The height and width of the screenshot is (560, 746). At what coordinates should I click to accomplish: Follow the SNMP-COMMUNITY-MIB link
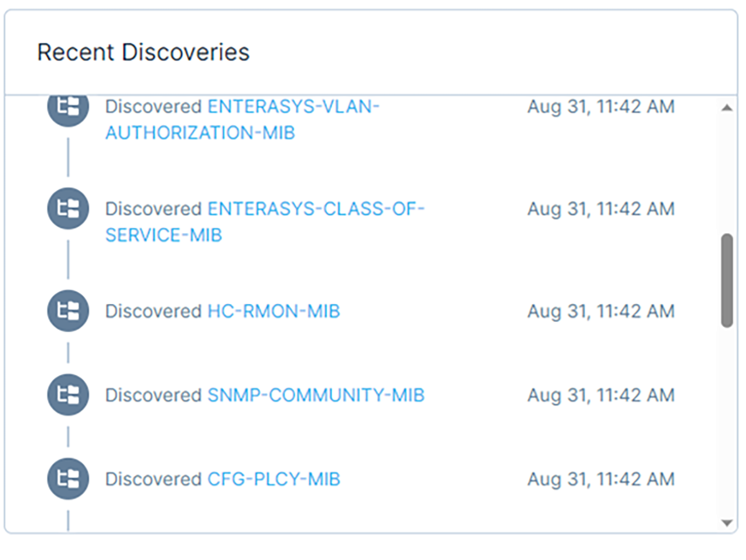pyautogui.click(x=316, y=395)
